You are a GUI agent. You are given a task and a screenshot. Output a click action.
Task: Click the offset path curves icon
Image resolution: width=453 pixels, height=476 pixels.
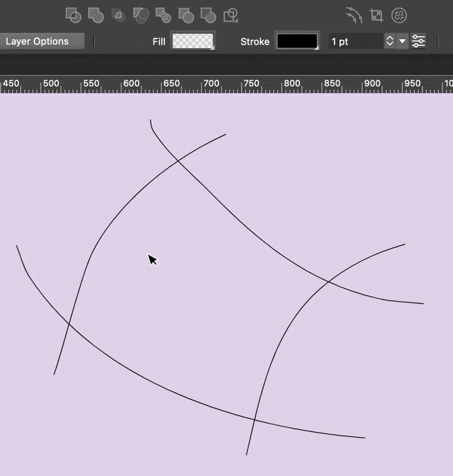point(354,15)
